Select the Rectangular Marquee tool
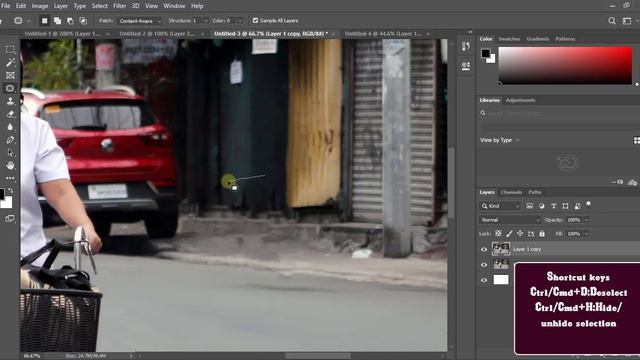This screenshot has width=640, height=360. click(10, 49)
